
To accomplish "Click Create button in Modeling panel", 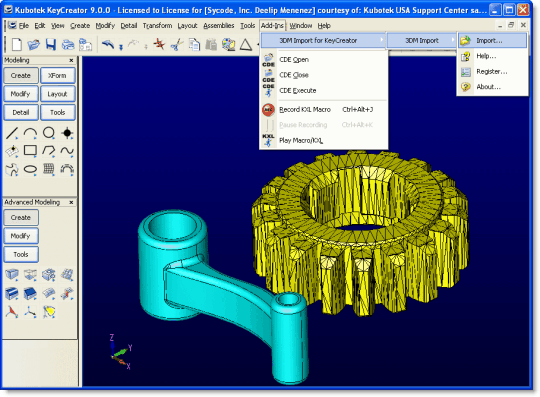I will coord(21,75).
